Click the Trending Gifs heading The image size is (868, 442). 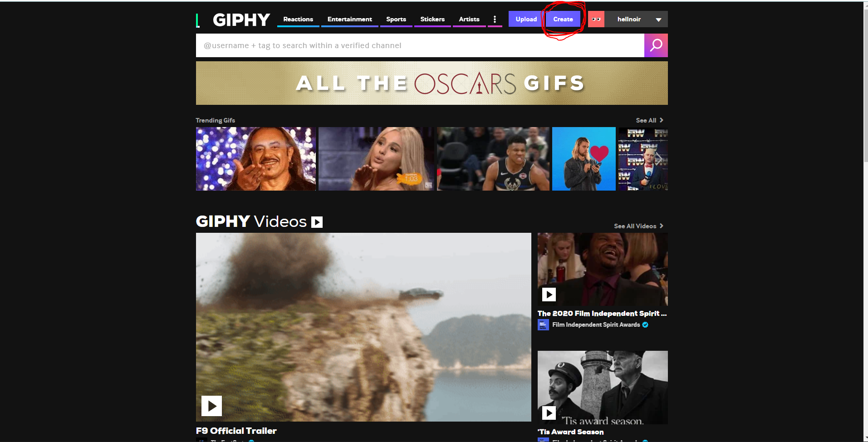pos(216,120)
